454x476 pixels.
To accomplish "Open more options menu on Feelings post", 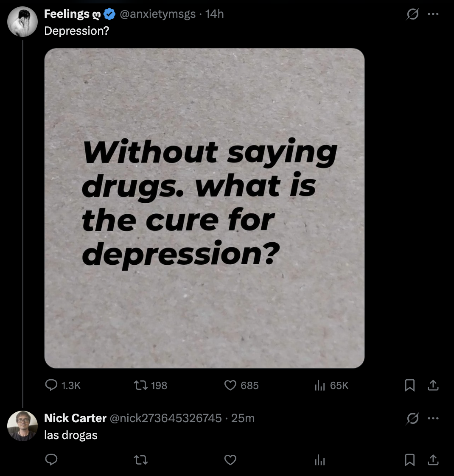I will (x=433, y=14).
